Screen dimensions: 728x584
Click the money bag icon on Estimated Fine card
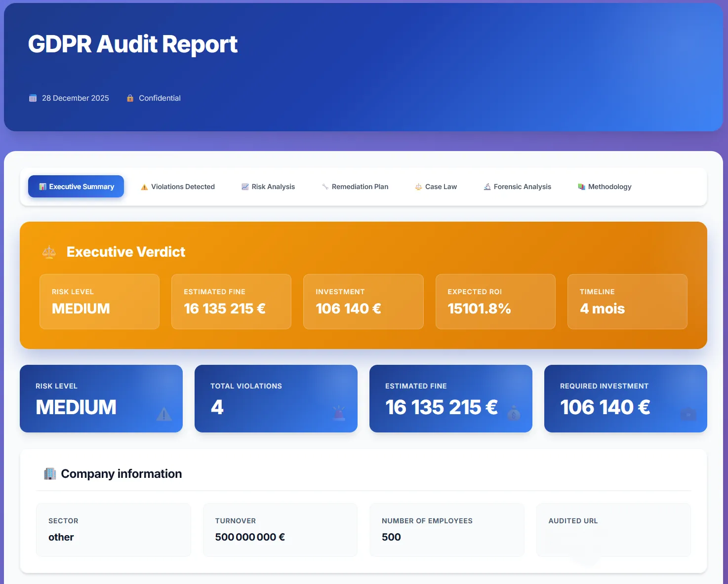[514, 412]
